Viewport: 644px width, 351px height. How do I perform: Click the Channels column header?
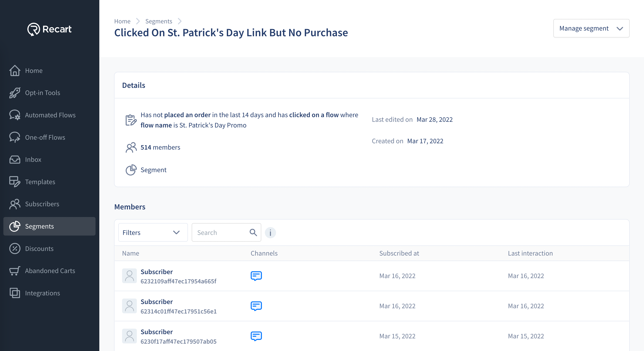click(264, 253)
